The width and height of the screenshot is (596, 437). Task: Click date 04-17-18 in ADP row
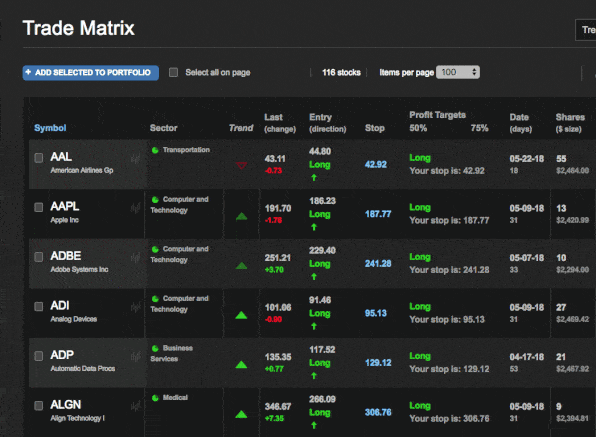click(x=527, y=357)
